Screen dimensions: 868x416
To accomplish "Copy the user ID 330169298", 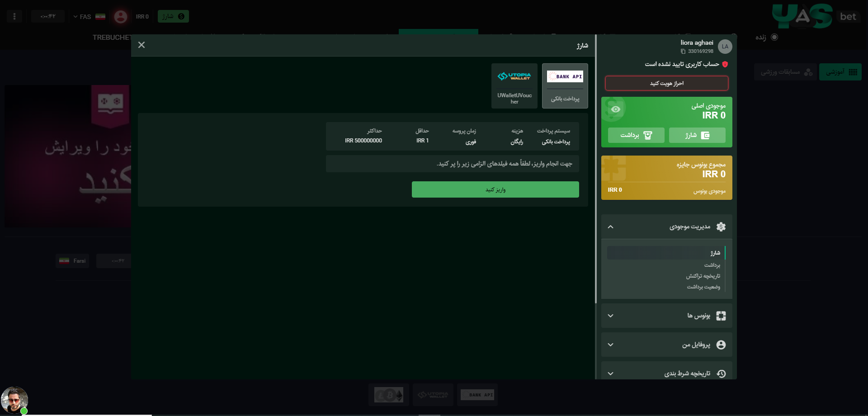I will pyautogui.click(x=683, y=52).
